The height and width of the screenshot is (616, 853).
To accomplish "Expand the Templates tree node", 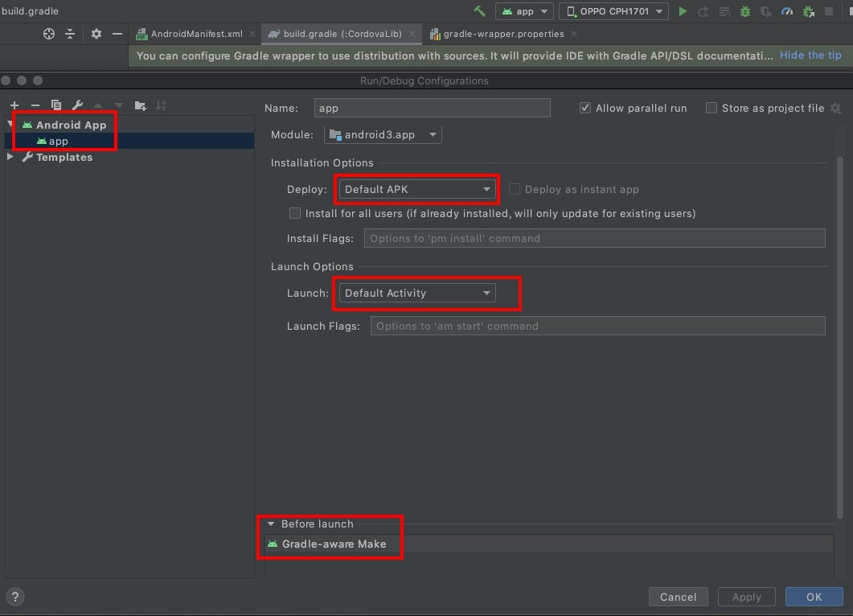I will tap(10, 157).
